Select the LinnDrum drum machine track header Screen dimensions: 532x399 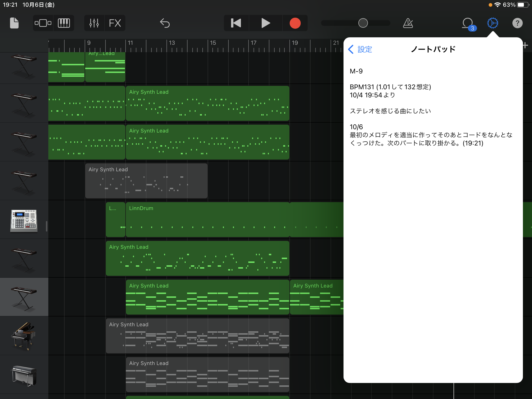click(x=24, y=220)
